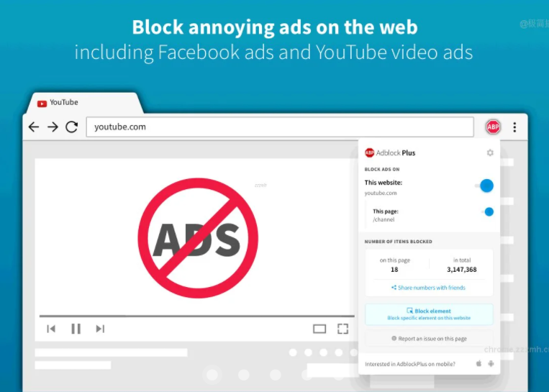The image size is (549, 392).
Task: Click the browser back arrow
Action: click(x=34, y=127)
